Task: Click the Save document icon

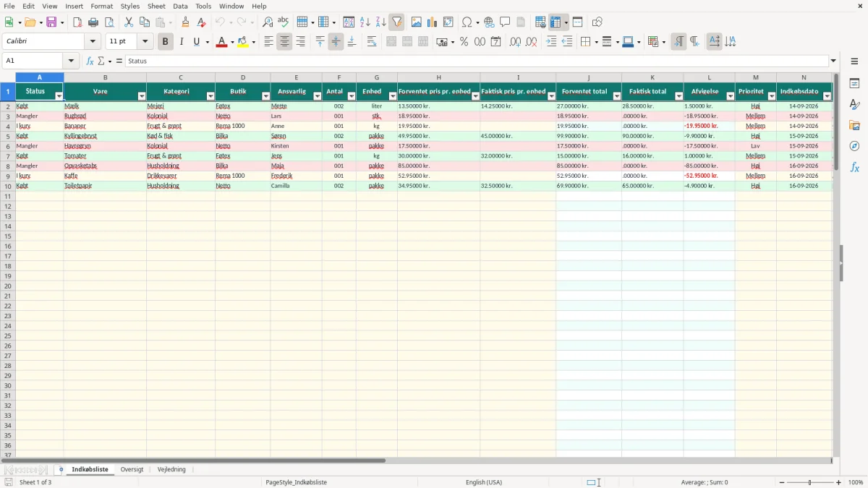Action: [x=51, y=22]
